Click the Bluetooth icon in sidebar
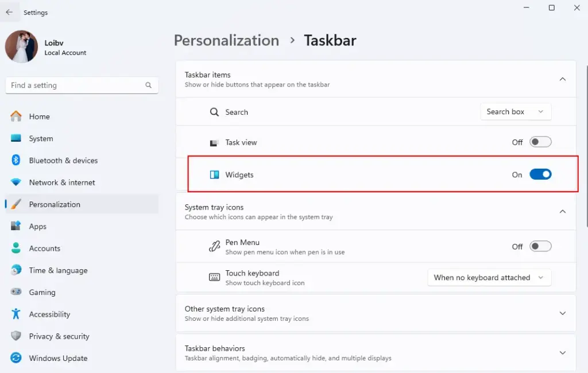Image resolution: width=588 pixels, height=373 pixels. coord(16,160)
